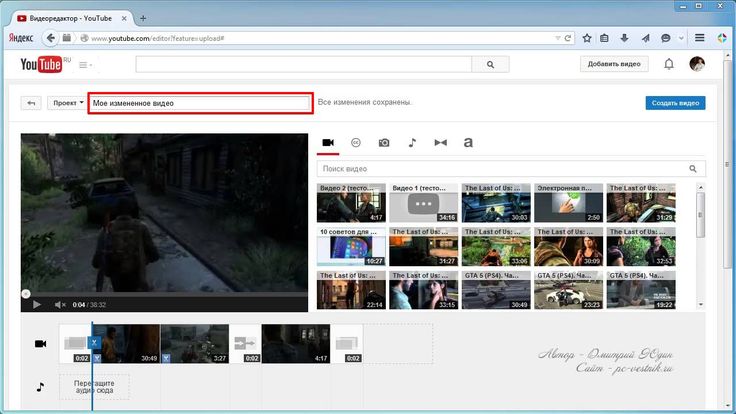Select The Last of Us thumbnail 33:06

[496, 246]
